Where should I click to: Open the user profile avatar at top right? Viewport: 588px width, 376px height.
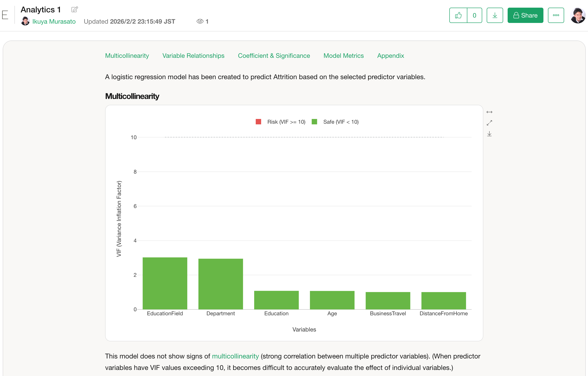click(x=577, y=15)
